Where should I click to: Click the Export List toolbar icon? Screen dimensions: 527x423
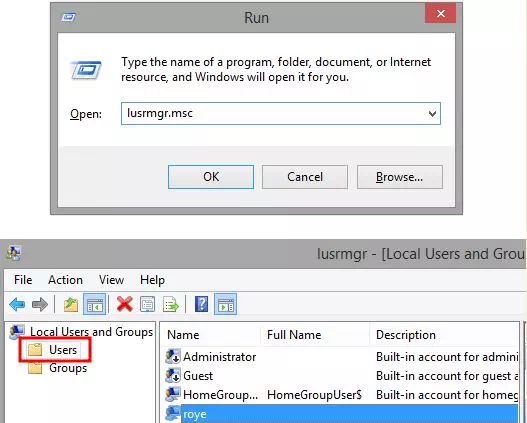(171, 304)
